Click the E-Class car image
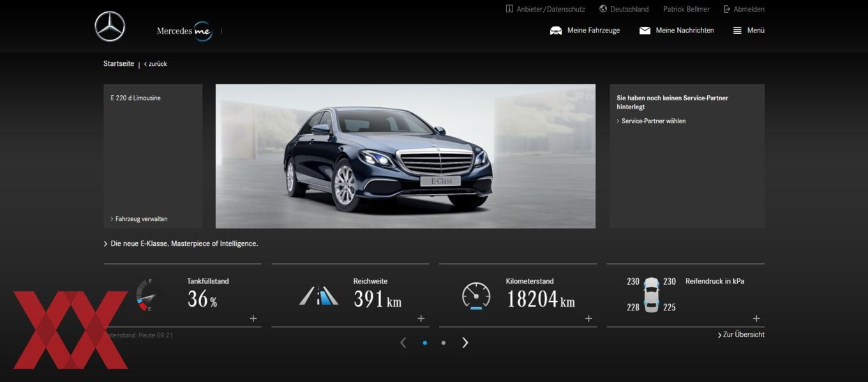The height and width of the screenshot is (382, 868). pyautogui.click(x=405, y=156)
